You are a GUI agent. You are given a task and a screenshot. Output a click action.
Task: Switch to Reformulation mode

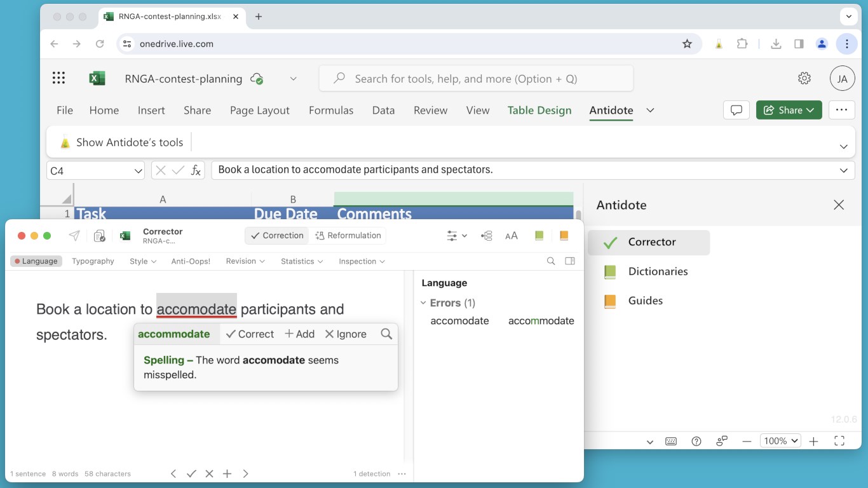[x=348, y=236]
